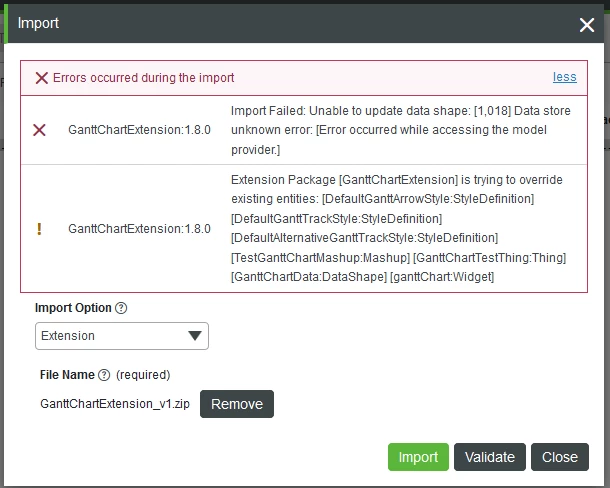Image resolution: width=610 pixels, height=488 pixels.
Task: Click the Import Failed error message text
Action: pyautogui.click(x=401, y=130)
